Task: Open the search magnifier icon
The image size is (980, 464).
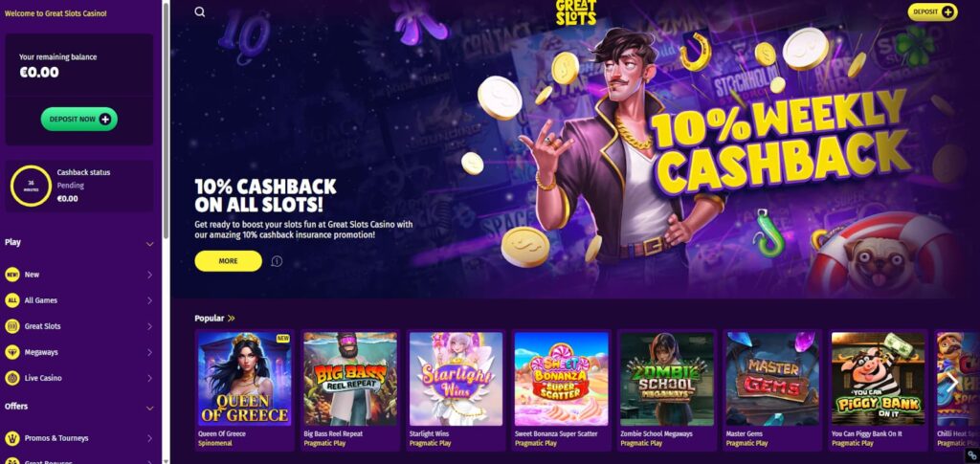Action: (x=199, y=11)
